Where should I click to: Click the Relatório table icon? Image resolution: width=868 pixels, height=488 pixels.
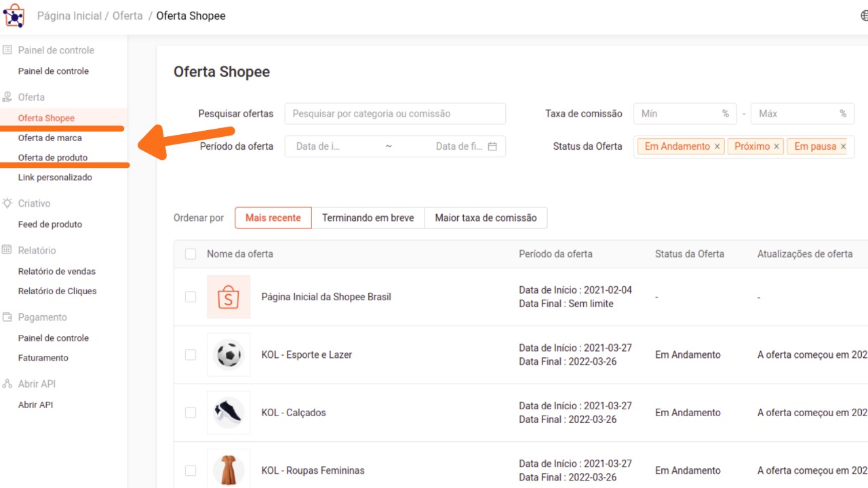[x=7, y=250]
